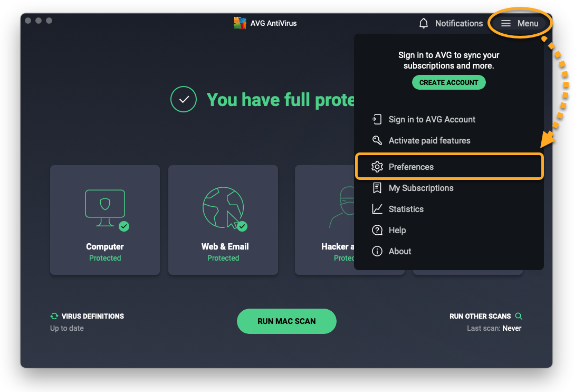Click the sign-in door icon in menu
This screenshot has height=392, width=574.
[377, 119]
